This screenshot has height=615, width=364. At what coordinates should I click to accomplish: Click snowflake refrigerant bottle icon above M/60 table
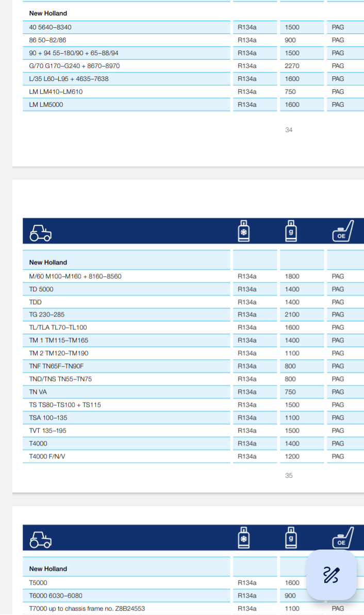[244, 231]
